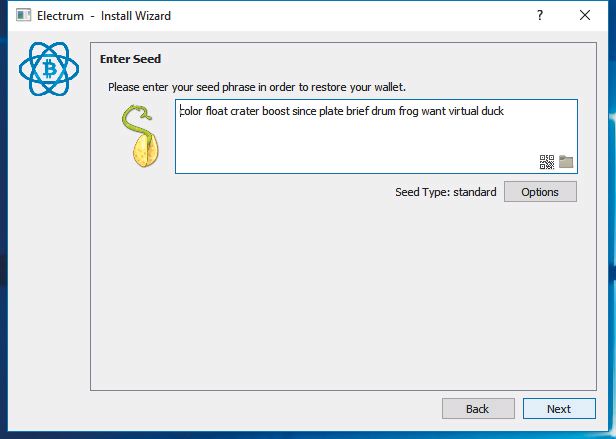Place cursor on the word "crater"
The image size is (616, 439).
[x=245, y=111]
